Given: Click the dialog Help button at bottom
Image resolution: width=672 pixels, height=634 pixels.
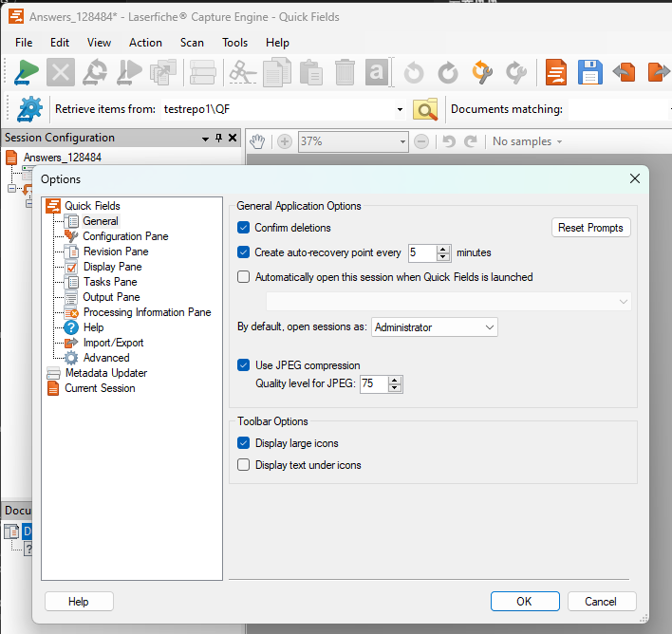Looking at the screenshot, I should [79, 601].
